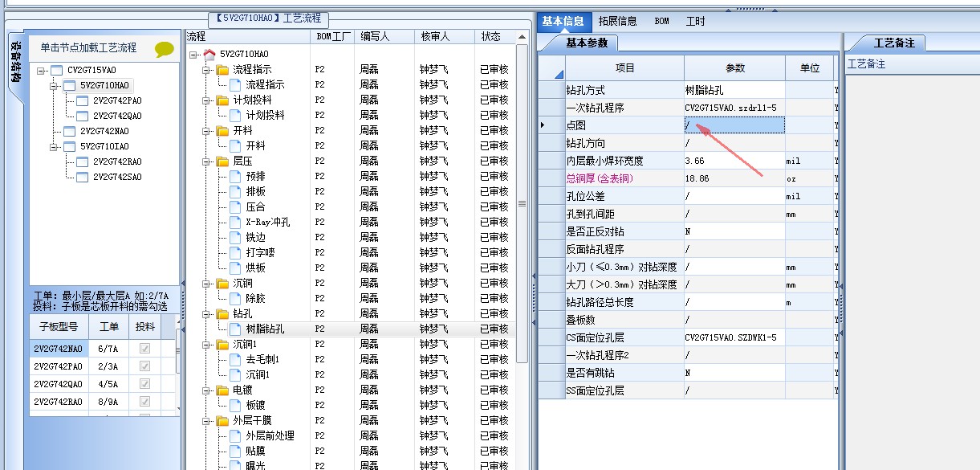
Task: Click the document icon beside 预排
Action: click(x=235, y=176)
